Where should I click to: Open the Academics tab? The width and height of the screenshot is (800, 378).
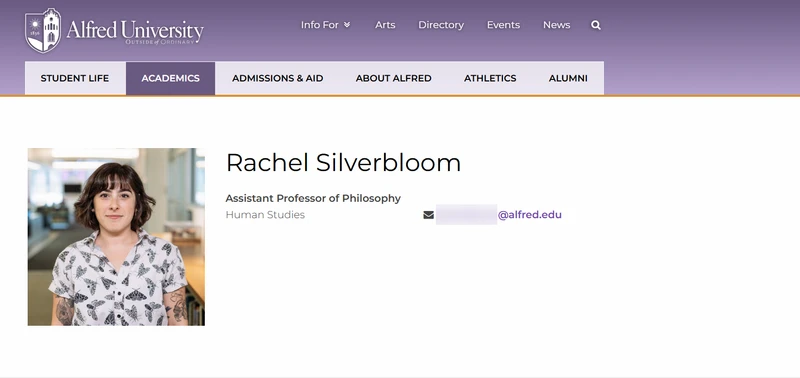pyautogui.click(x=170, y=78)
